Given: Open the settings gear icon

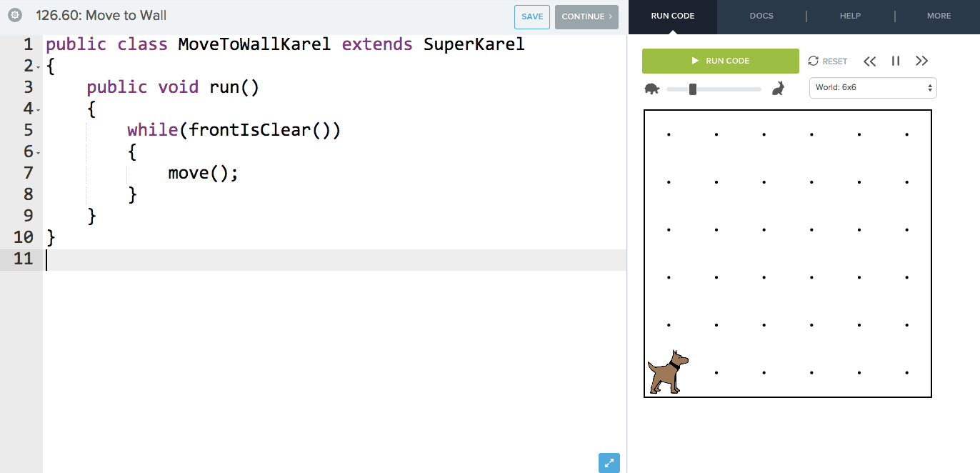Looking at the screenshot, I should tap(16, 14).
